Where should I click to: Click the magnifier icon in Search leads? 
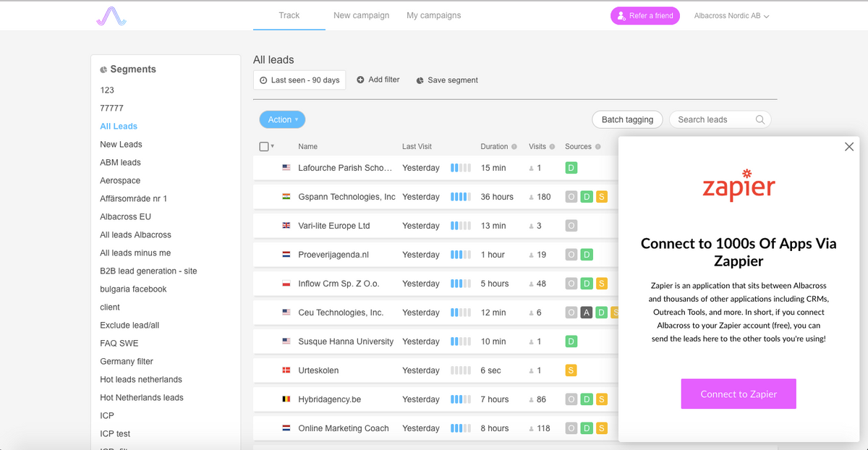[x=760, y=120]
